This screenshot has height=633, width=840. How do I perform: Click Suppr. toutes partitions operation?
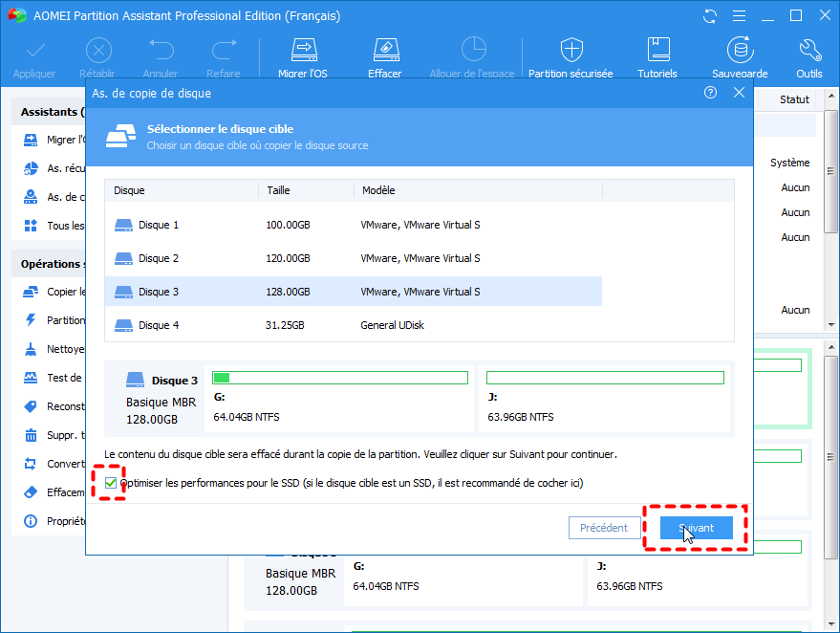(x=54, y=435)
